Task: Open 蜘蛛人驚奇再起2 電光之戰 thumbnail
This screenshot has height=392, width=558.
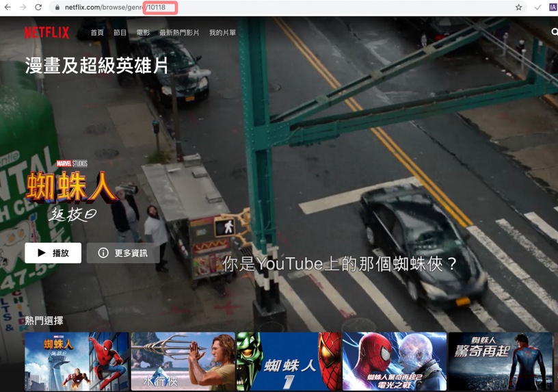Action: click(x=395, y=361)
